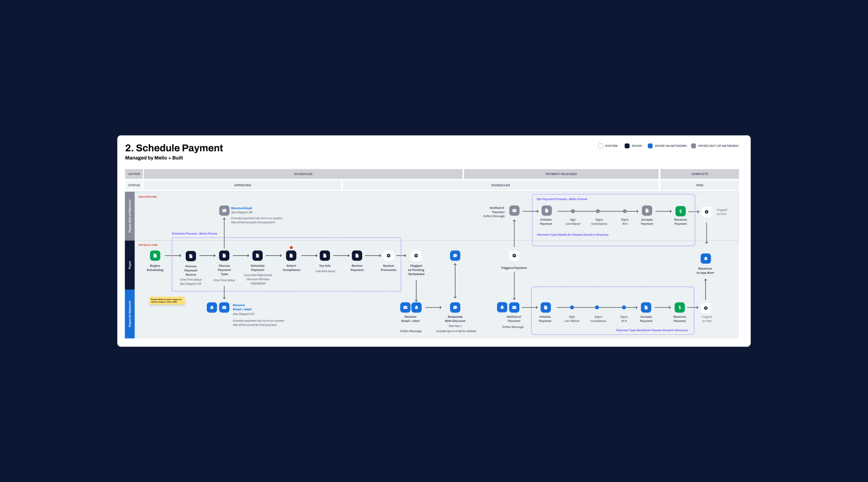Screen dimensions: 868x482
Task: Click the Payee (In-Network) blue legend swatch
Action: [x=650, y=146]
